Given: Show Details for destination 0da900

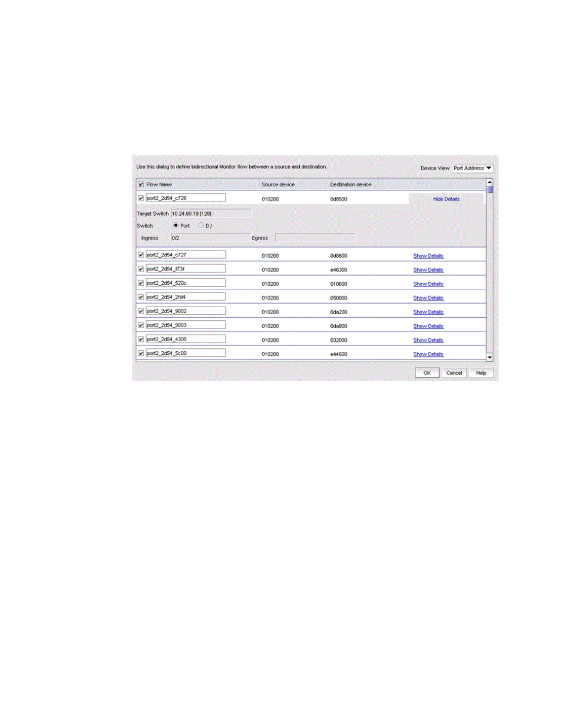Looking at the screenshot, I should point(428,326).
